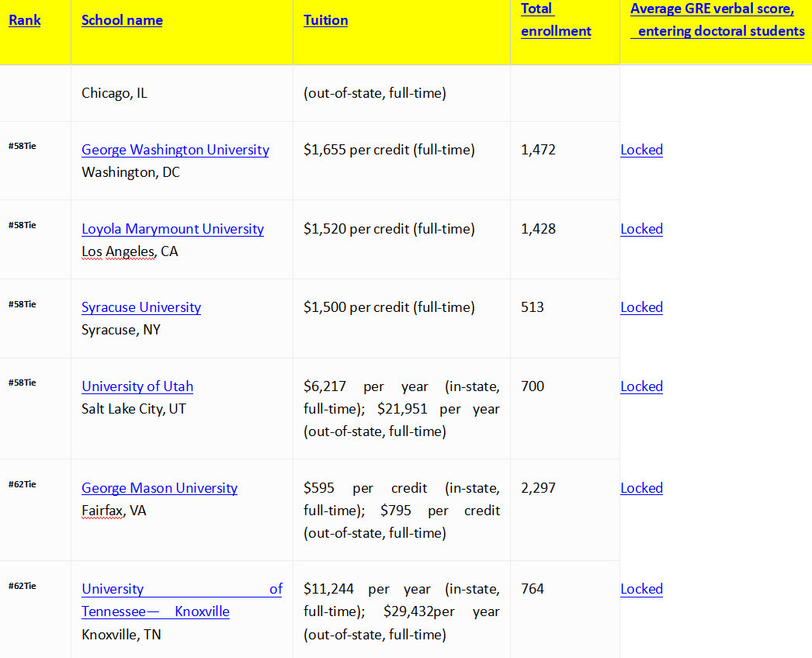Viewport: 812px width, 658px height.
Task: Click Locked link in Loyola Marymount row
Action: (x=641, y=229)
